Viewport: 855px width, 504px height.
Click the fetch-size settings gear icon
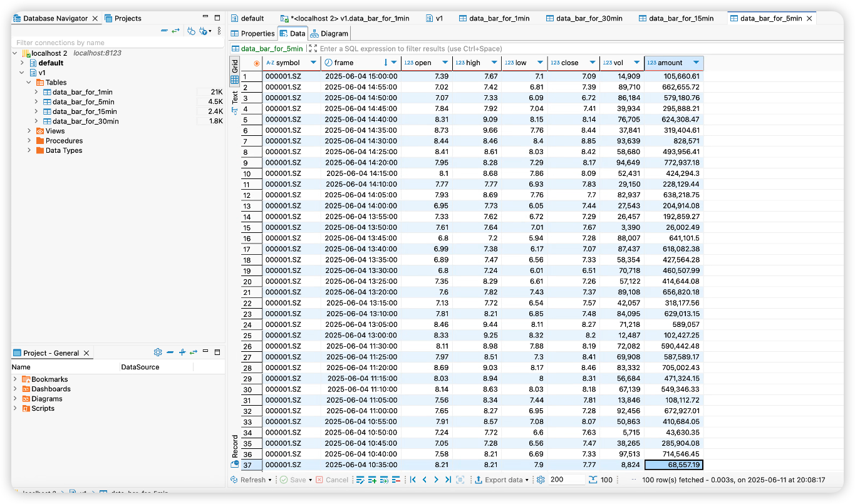click(x=541, y=480)
